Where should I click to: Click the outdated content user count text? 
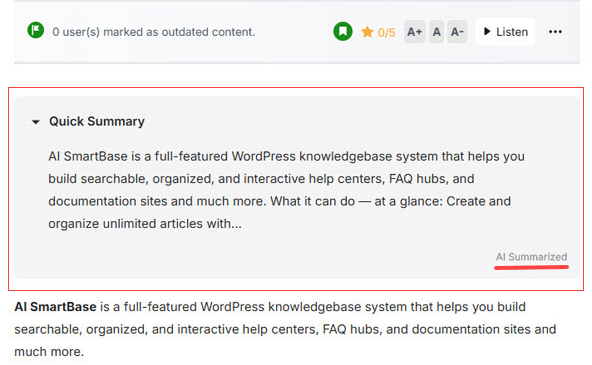(x=154, y=32)
